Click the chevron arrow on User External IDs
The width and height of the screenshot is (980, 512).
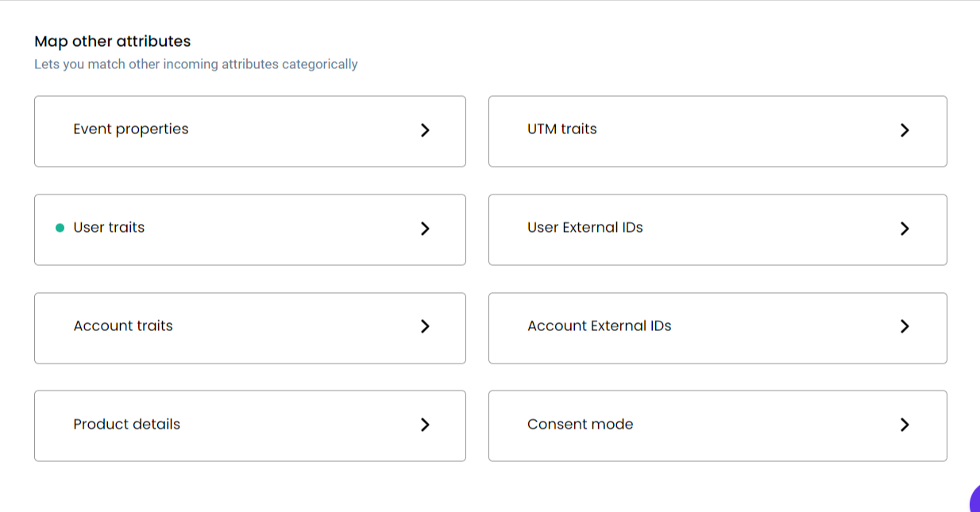click(905, 229)
